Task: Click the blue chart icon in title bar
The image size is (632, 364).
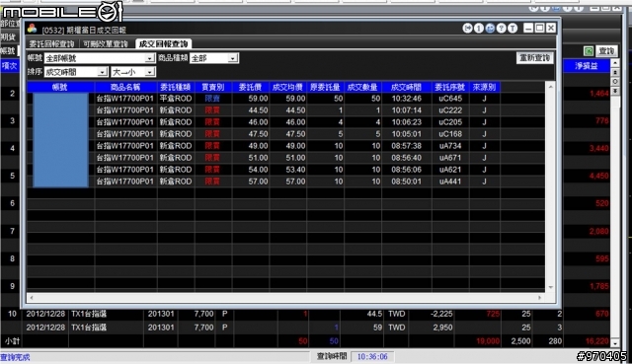Action: 490,29
